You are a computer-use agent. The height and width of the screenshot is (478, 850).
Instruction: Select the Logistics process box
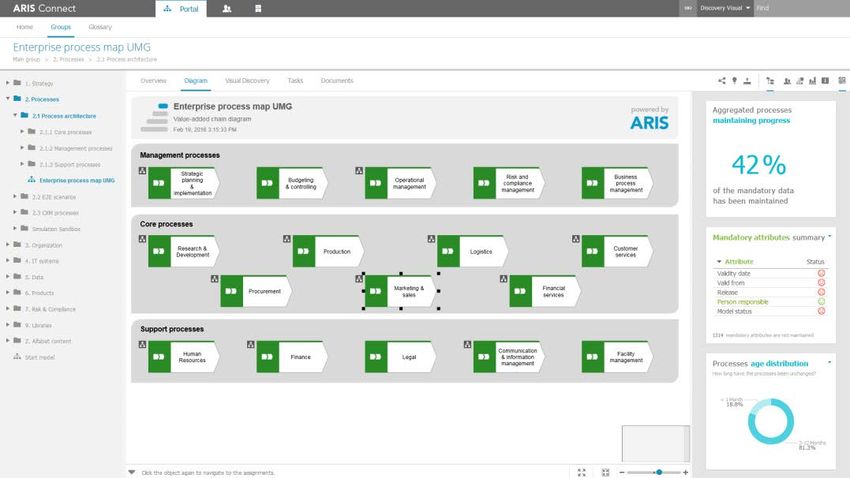(473, 251)
